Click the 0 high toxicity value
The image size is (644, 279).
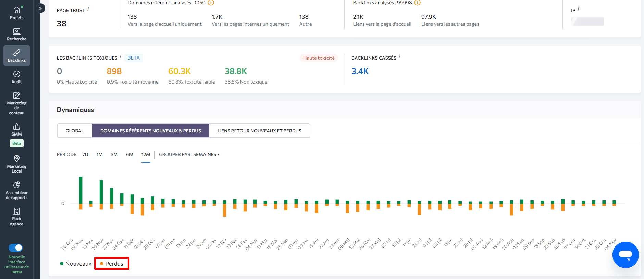click(x=60, y=71)
